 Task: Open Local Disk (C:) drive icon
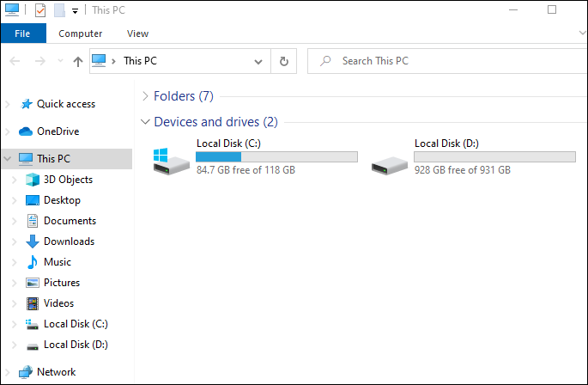173,162
